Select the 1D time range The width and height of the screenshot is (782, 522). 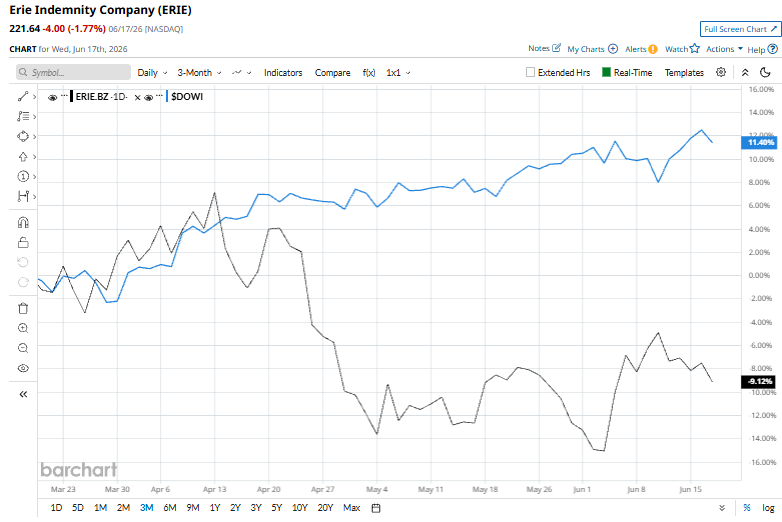tap(56, 508)
